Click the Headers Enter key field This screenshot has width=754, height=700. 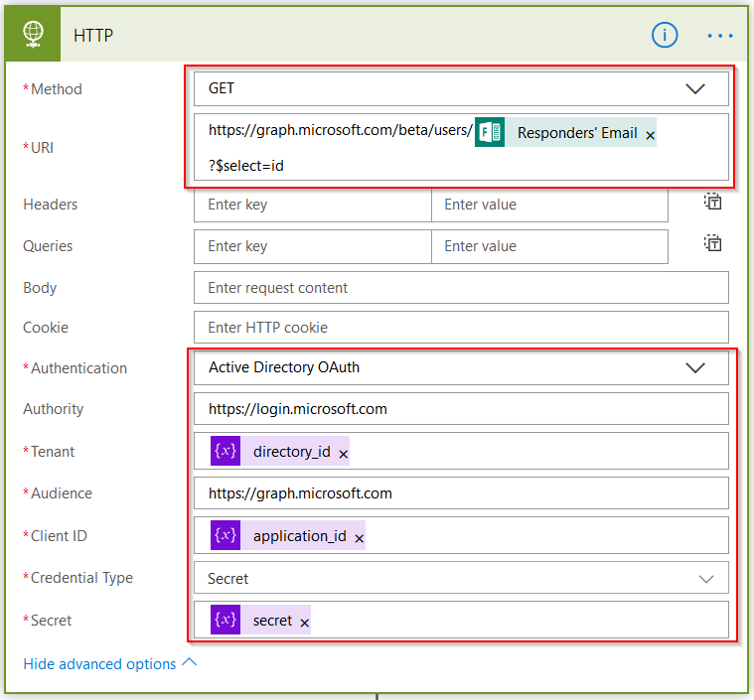point(313,205)
